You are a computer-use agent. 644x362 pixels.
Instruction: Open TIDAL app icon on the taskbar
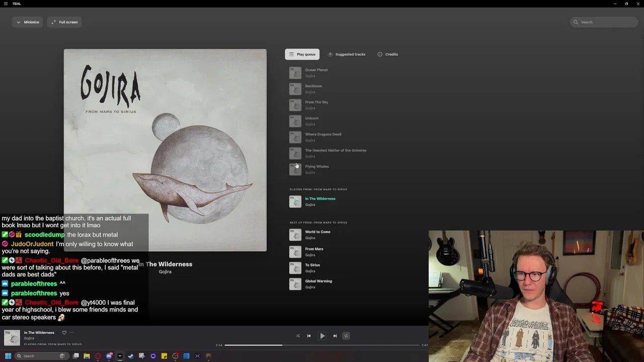click(120, 356)
